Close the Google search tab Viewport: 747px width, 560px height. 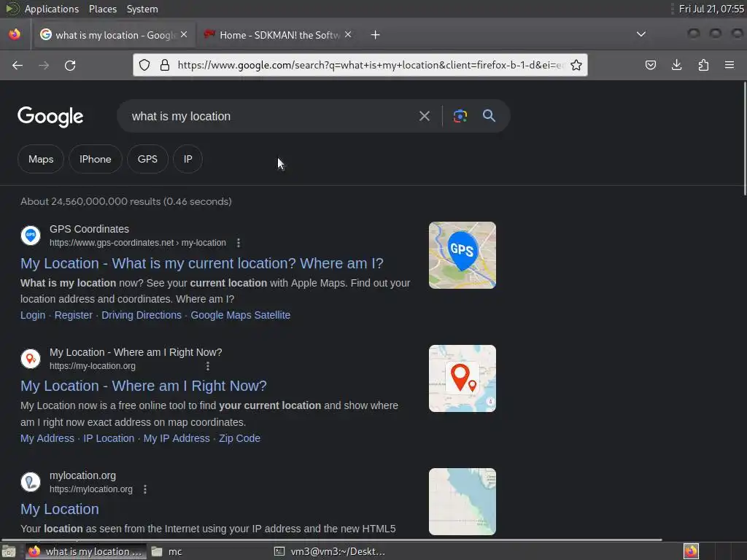coord(184,34)
